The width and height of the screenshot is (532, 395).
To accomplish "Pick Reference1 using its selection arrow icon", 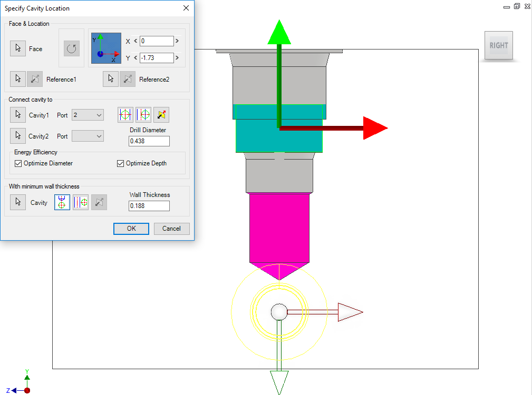I will [17, 78].
